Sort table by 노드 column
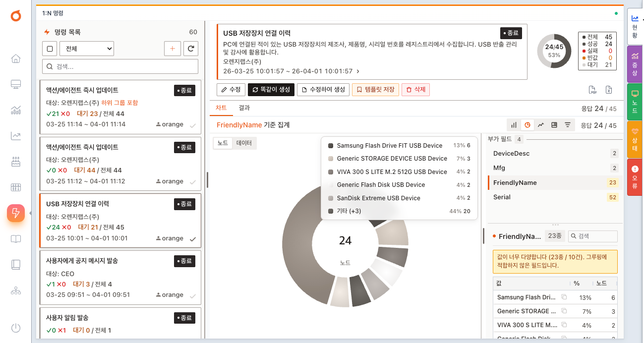 pos(604,284)
